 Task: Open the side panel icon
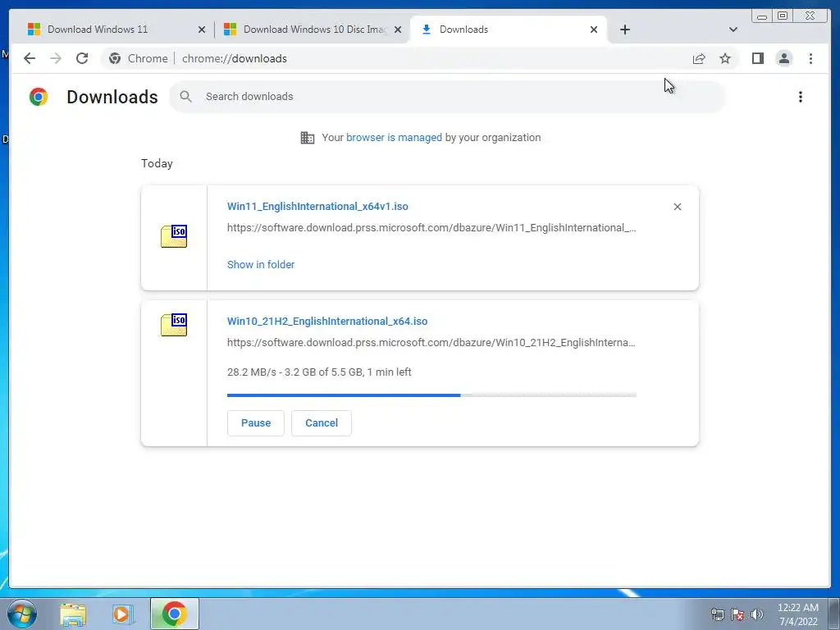tap(757, 58)
